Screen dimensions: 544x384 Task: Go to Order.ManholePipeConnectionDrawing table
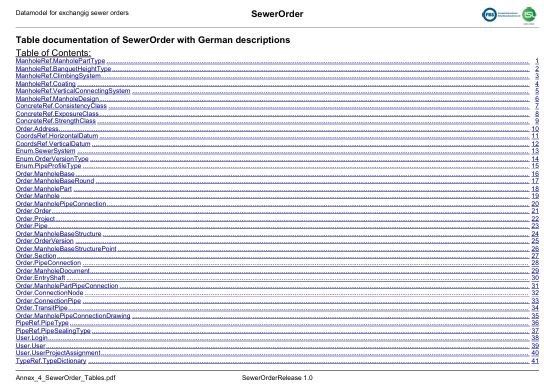click(x=73, y=316)
